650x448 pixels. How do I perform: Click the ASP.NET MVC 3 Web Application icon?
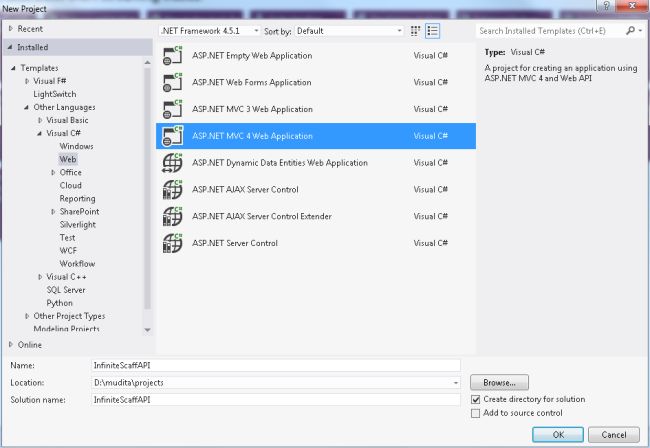tap(172, 109)
